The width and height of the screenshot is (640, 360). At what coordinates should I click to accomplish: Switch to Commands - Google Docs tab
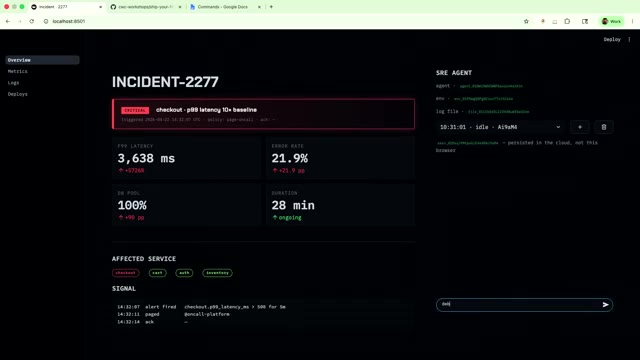pyautogui.click(x=224, y=7)
